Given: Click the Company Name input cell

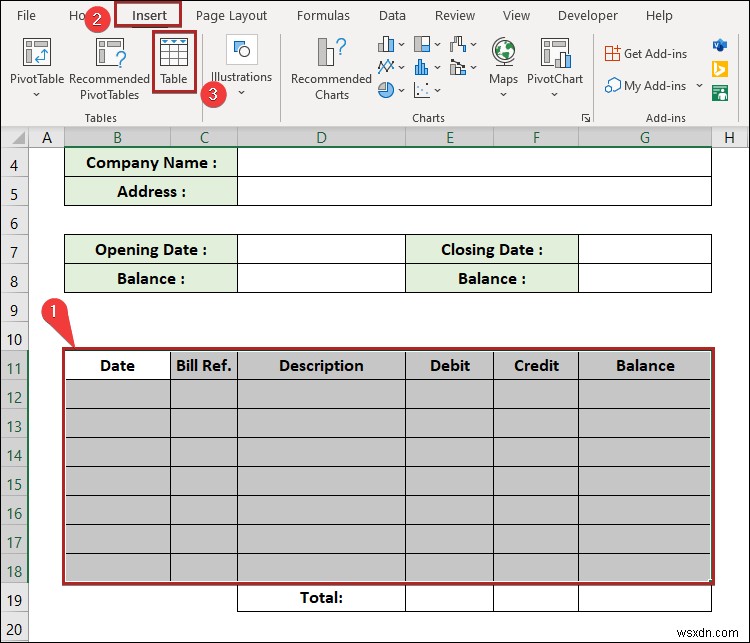Looking at the screenshot, I should 474,163.
